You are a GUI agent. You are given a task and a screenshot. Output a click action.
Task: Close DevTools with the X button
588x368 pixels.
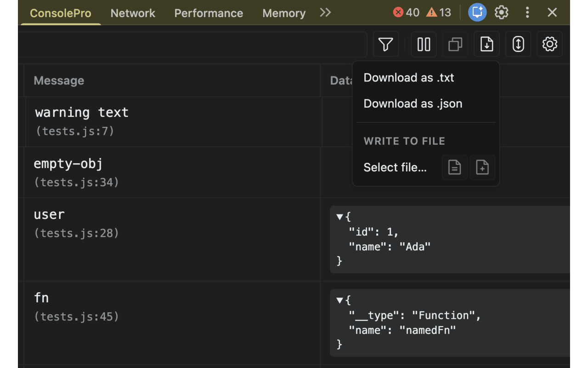[x=552, y=12]
